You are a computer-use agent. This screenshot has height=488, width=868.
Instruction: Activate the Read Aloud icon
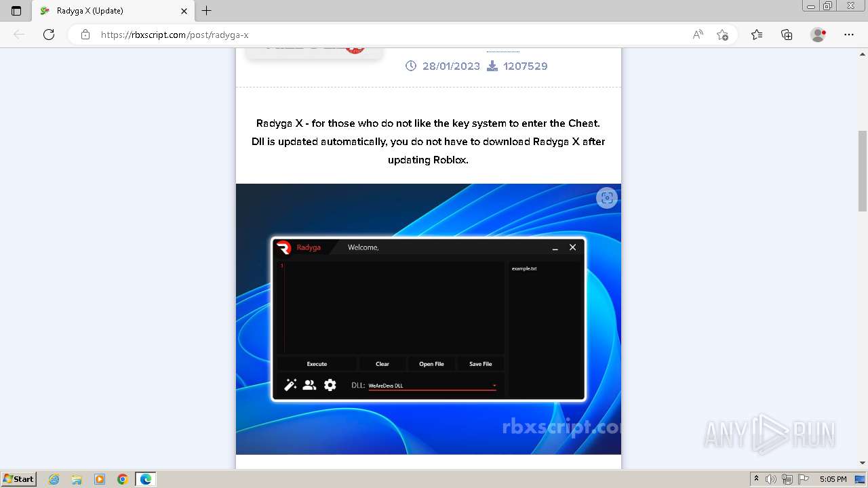[698, 35]
